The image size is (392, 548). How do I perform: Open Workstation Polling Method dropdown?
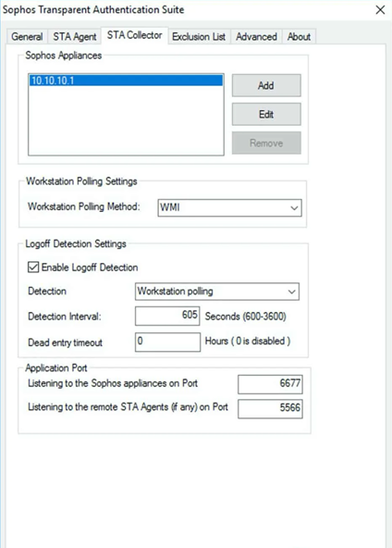click(229, 207)
